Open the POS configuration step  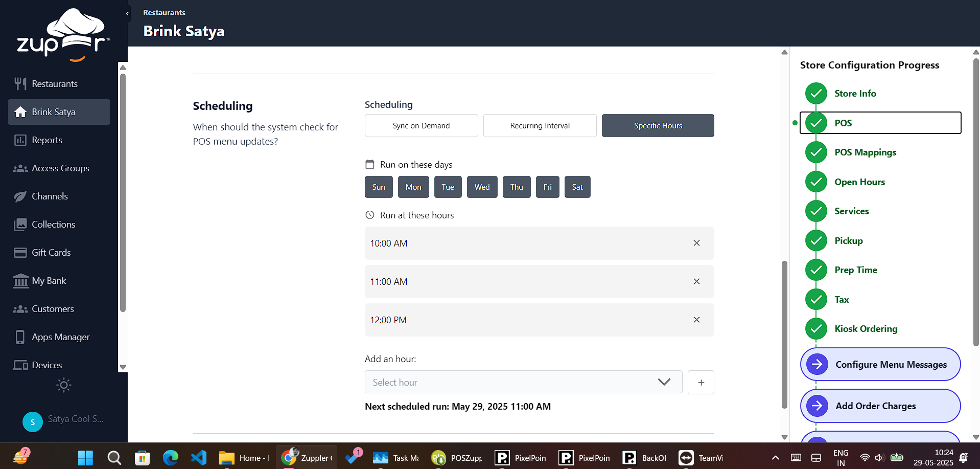tap(880, 123)
